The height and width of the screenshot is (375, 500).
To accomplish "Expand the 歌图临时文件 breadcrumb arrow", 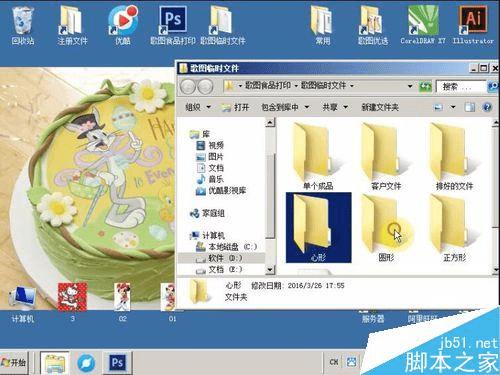I will click(351, 86).
